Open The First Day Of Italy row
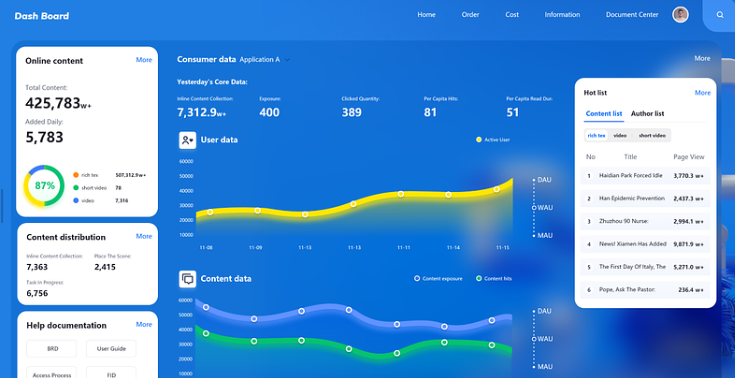Screen dimensions: 735x378 click(x=645, y=267)
